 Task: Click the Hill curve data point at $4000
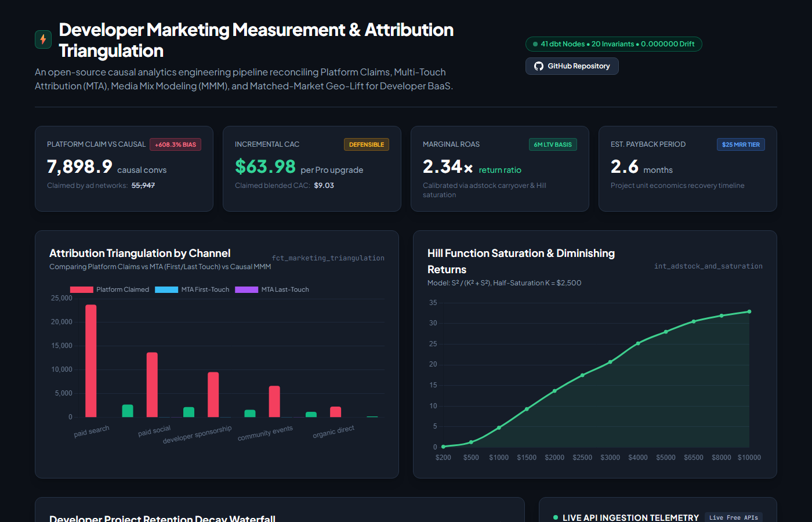638,343
